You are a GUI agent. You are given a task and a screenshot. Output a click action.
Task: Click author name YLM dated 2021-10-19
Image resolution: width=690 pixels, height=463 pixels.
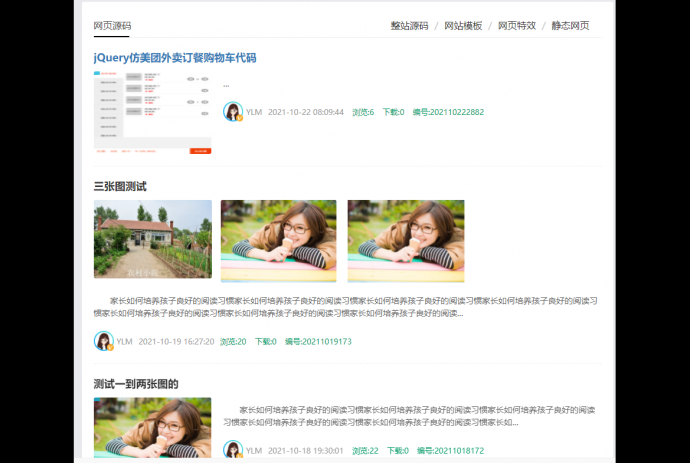[x=125, y=342]
